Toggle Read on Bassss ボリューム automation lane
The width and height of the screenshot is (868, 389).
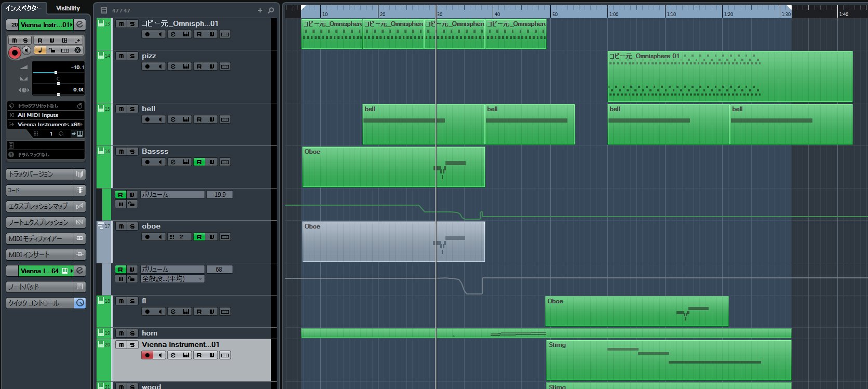120,195
